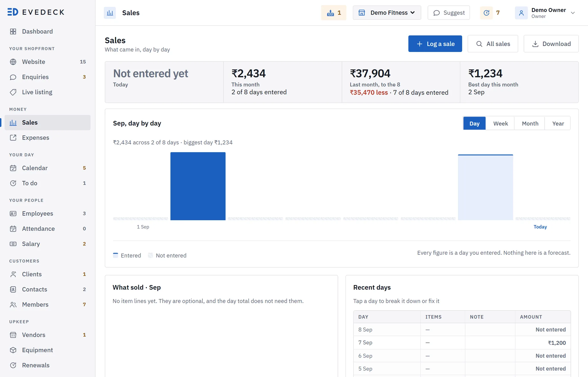Click the Download button
This screenshot has width=588, height=377.
551,44
